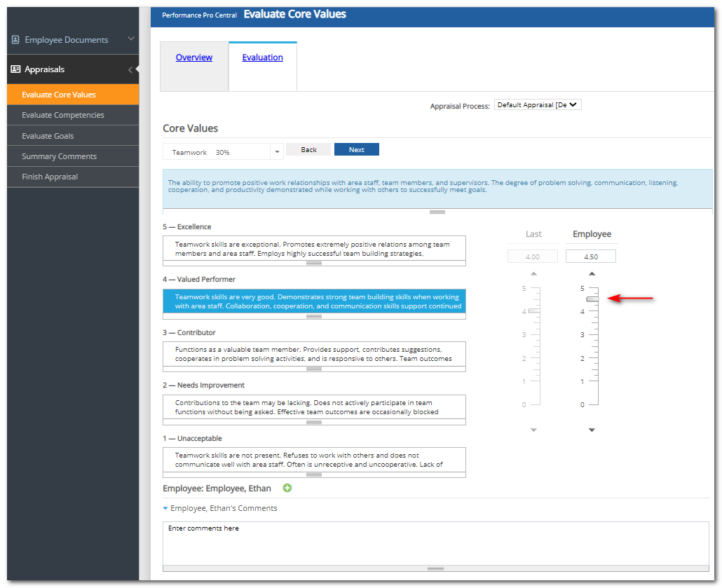Collapse the Appraisals panel with its chevron
The height and width of the screenshot is (588, 722).
coord(130,69)
